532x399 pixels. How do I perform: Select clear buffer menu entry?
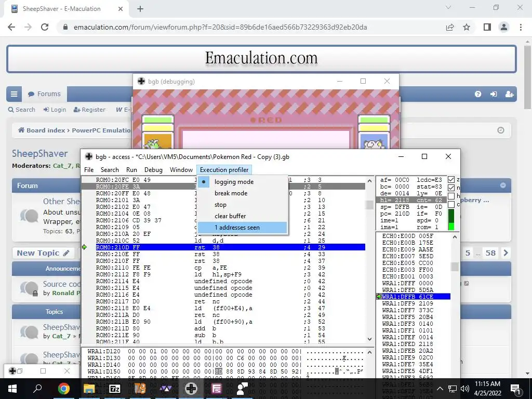(x=242, y=216)
